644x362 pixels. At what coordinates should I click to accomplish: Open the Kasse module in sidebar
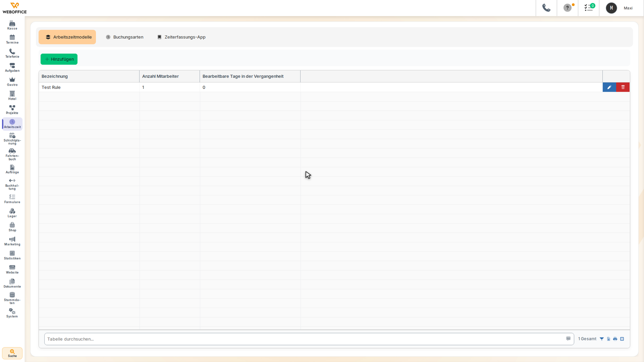(x=12, y=25)
